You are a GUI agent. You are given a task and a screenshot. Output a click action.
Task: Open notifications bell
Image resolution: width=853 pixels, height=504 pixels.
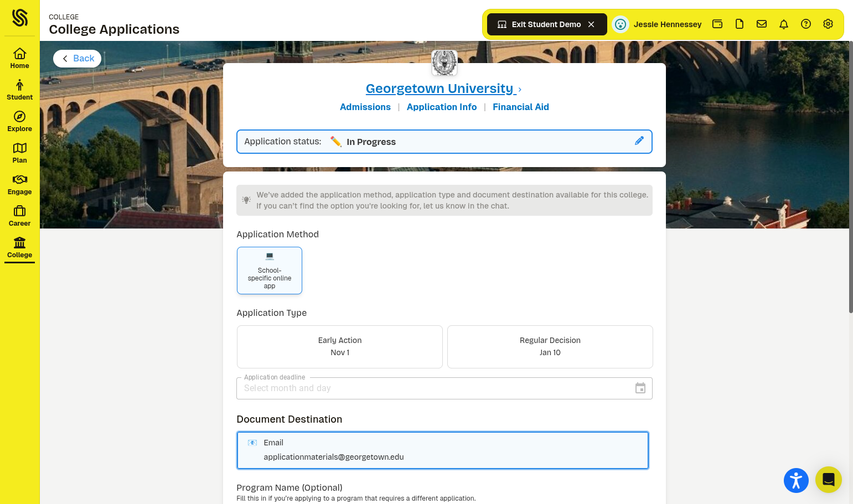click(x=784, y=24)
